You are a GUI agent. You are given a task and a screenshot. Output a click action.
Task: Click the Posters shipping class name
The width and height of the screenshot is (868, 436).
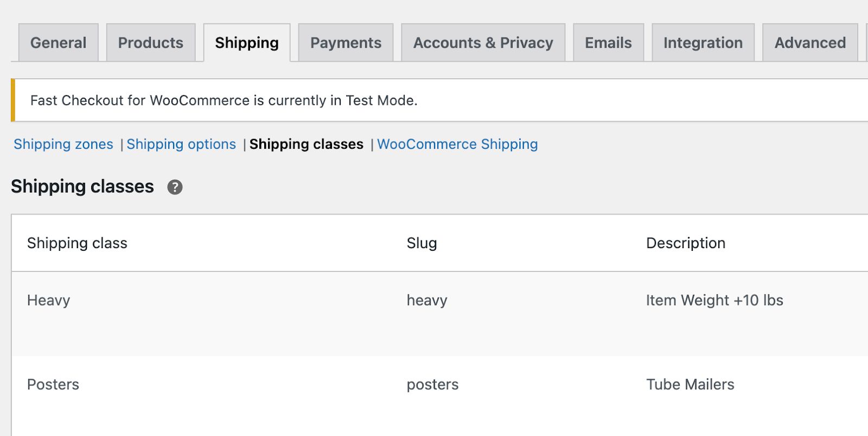coord(53,384)
